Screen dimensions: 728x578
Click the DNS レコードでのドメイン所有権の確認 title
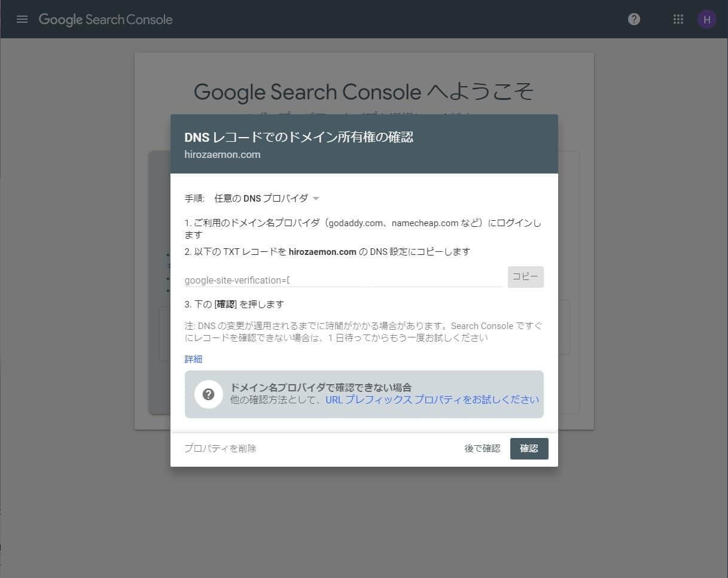pos(298,137)
